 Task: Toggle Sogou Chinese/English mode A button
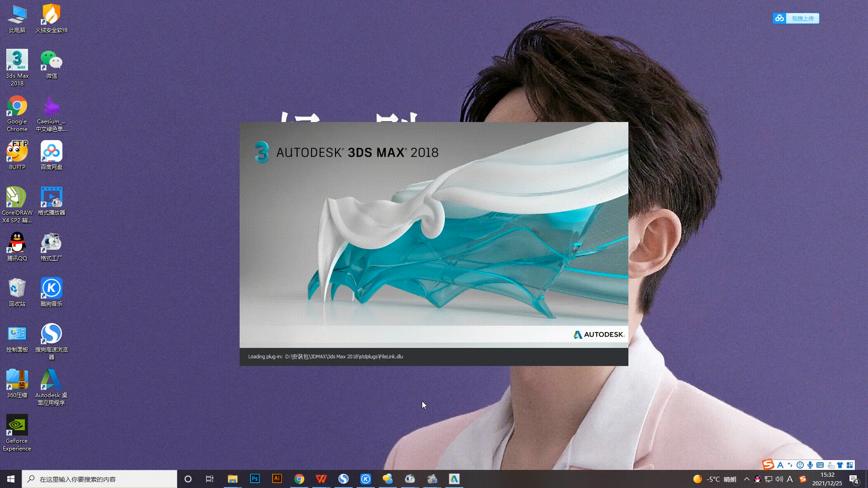tap(780, 465)
